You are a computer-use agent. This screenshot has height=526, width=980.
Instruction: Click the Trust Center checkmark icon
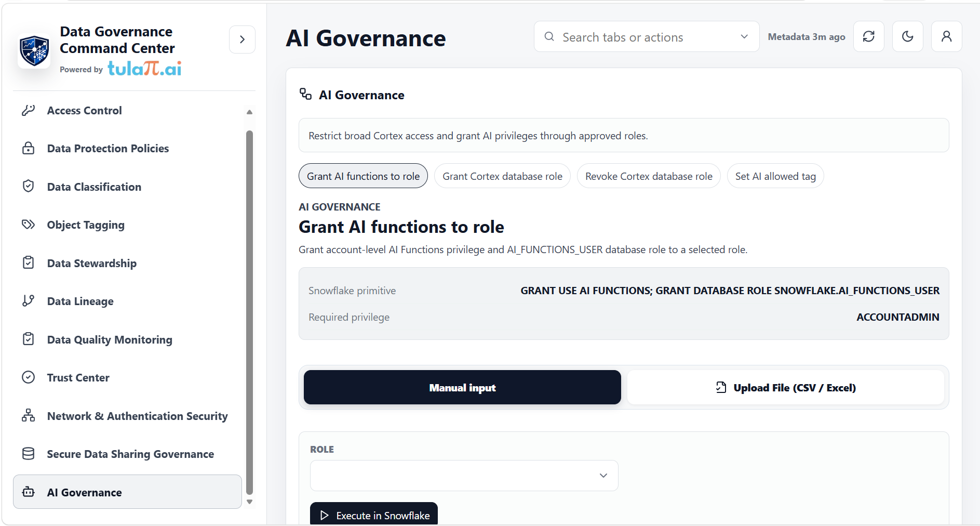tap(29, 377)
